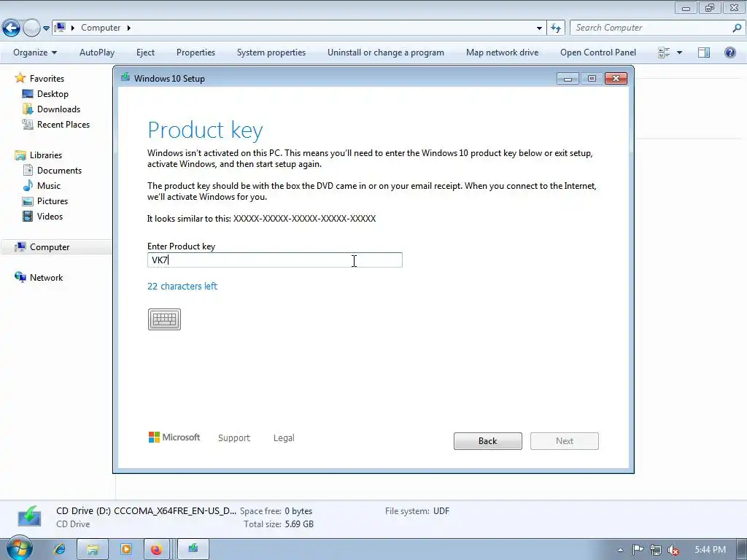
Task: Click AutoPlay in the toolbar
Action: [x=97, y=52]
